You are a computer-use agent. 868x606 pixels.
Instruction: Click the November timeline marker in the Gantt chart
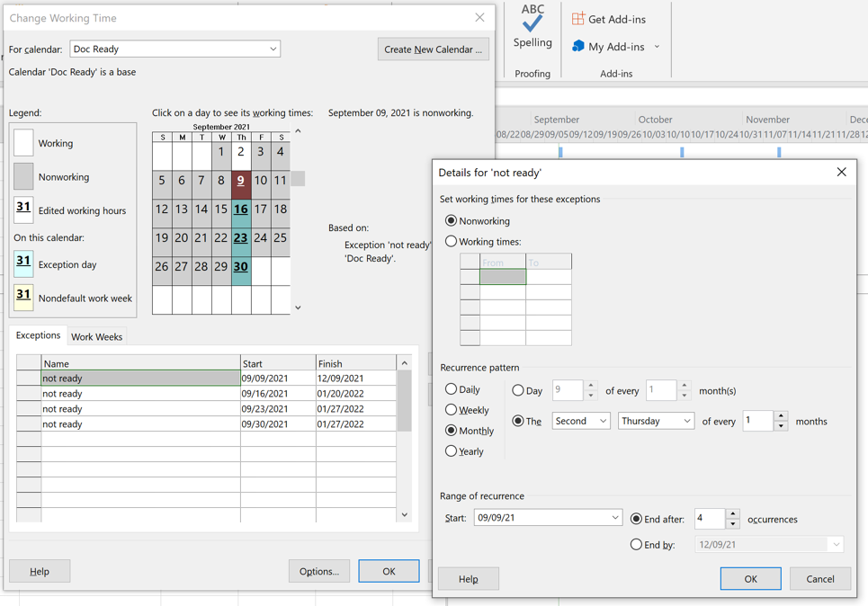779,152
